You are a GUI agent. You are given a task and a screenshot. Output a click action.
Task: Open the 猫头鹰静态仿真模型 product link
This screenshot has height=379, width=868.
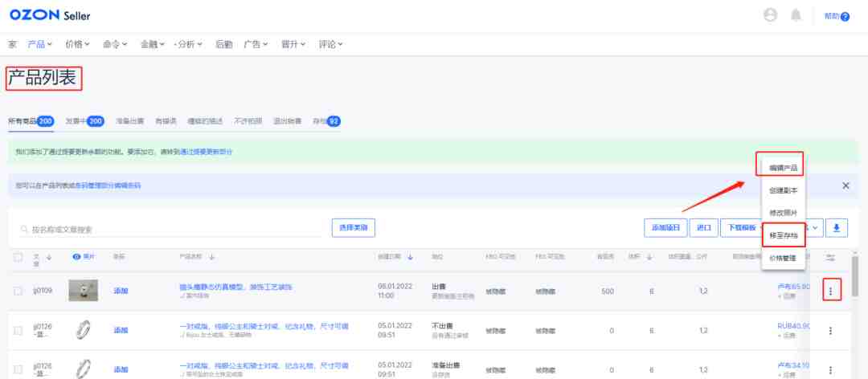point(235,287)
